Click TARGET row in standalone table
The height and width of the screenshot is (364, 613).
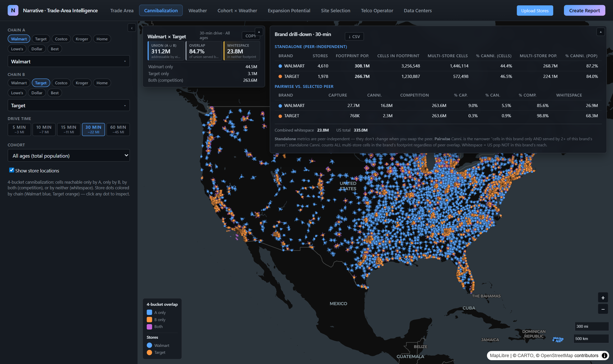tap(438, 76)
